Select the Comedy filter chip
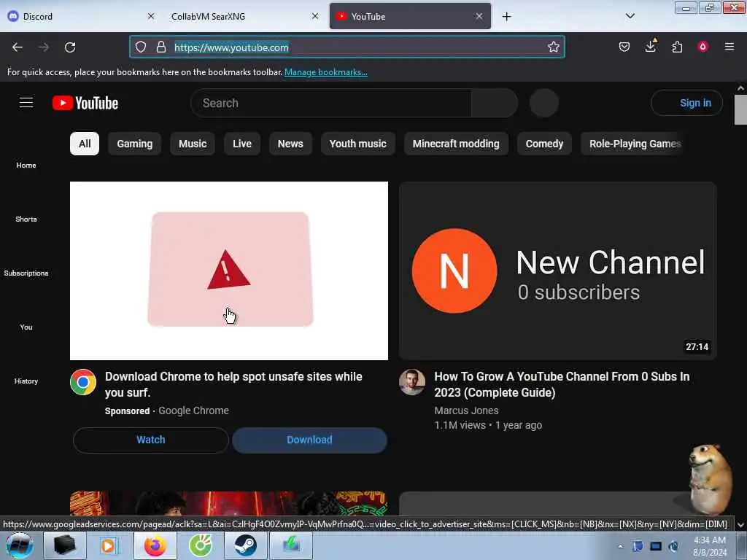The height and width of the screenshot is (560, 747). (x=544, y=144)
